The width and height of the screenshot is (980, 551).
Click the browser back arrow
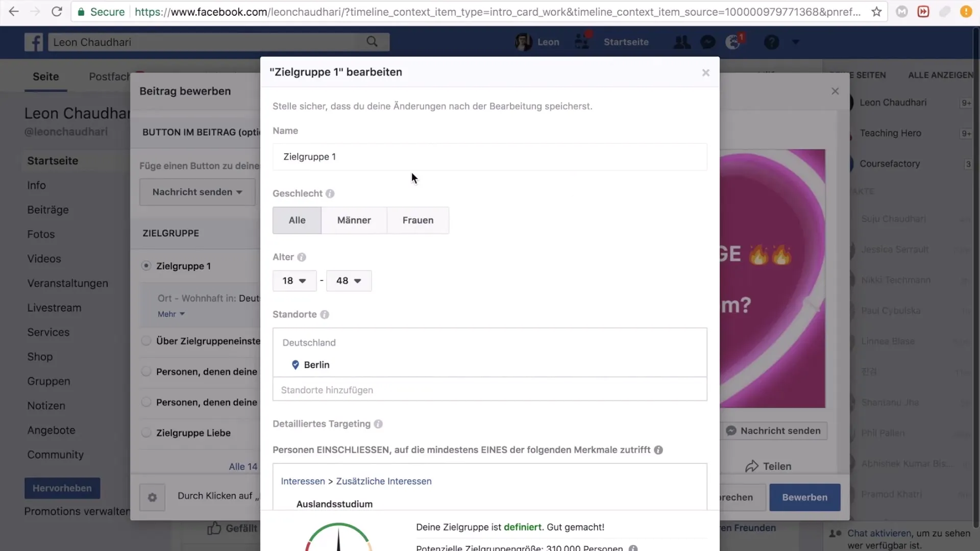point(14,11)
